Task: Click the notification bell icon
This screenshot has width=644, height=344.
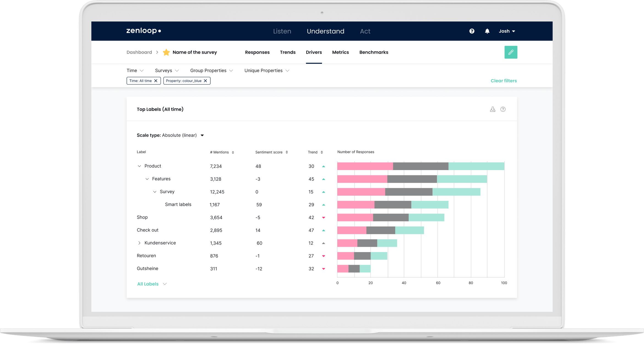Action: coord(487,31)
